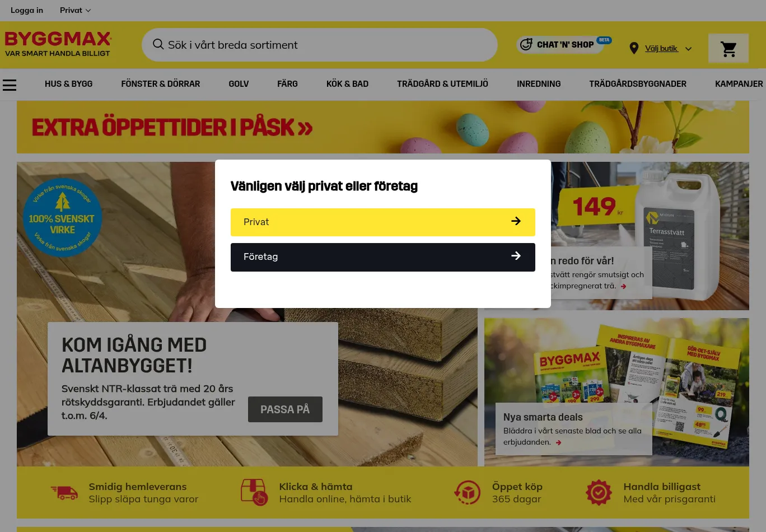Click the PASSA PÅ button
The width and height of the screenshot is (766, 532).
[285, 409]
